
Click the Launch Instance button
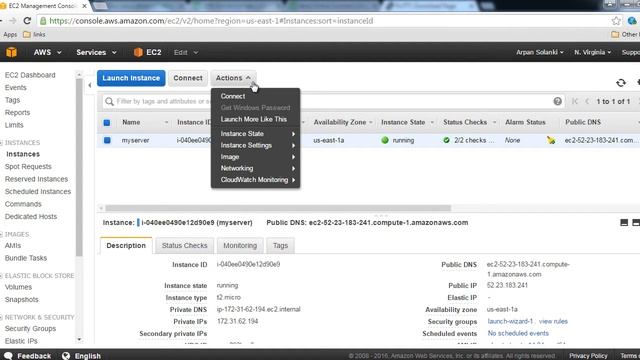(131, 78)
